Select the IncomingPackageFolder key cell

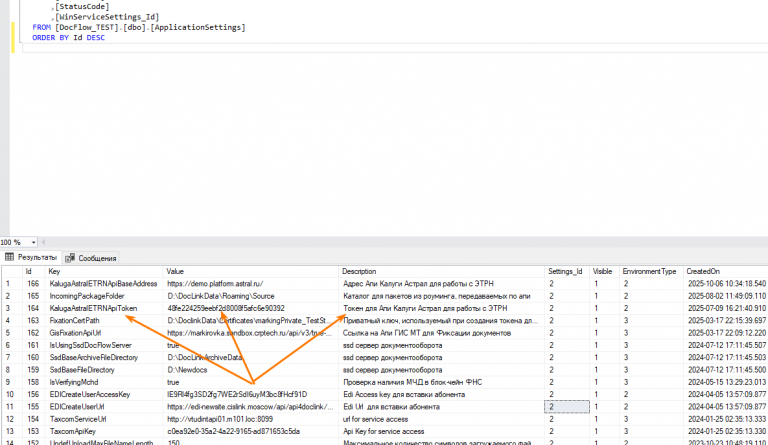104,296
